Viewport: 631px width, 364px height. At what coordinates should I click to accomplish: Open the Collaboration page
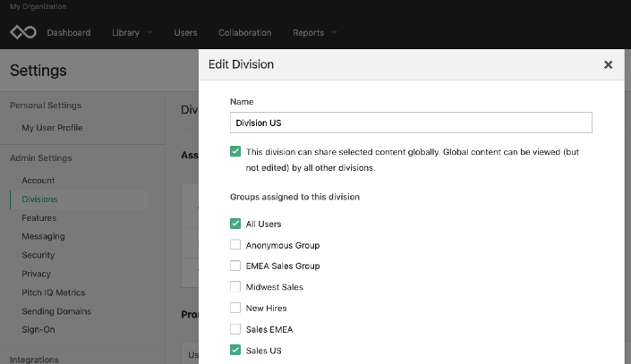[x=245, y=32]
